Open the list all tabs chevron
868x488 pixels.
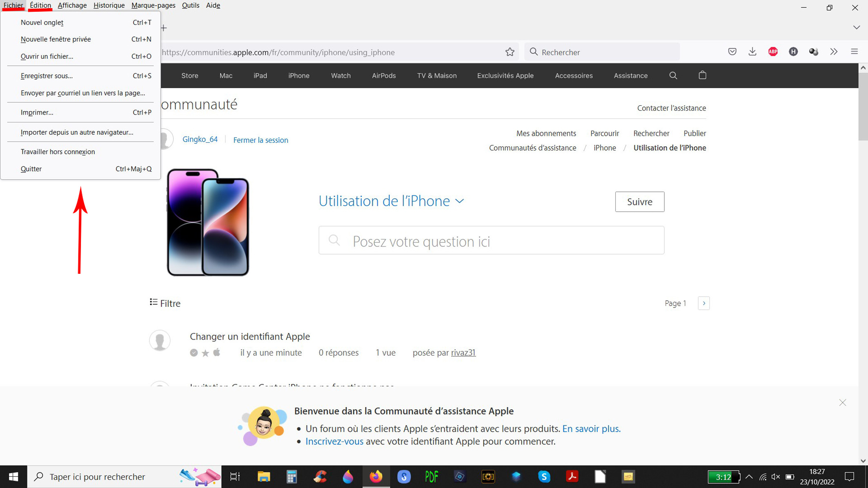(x=856, y=28)
